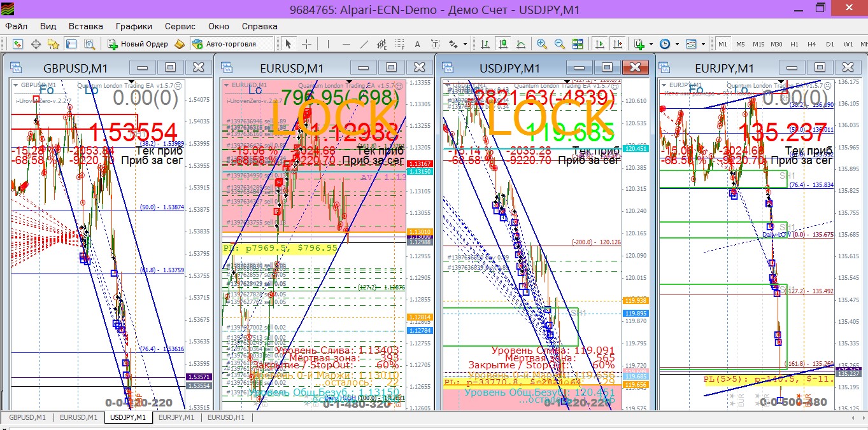
Task: Select the Fibonacci retracement tool
Action: (400, 44)
